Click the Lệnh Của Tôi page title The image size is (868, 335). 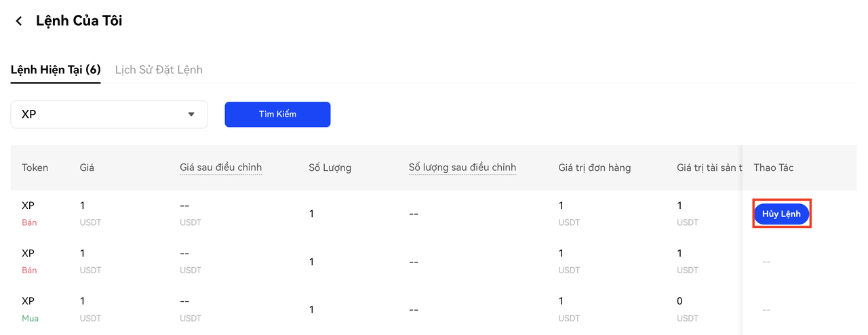point(79,21)
